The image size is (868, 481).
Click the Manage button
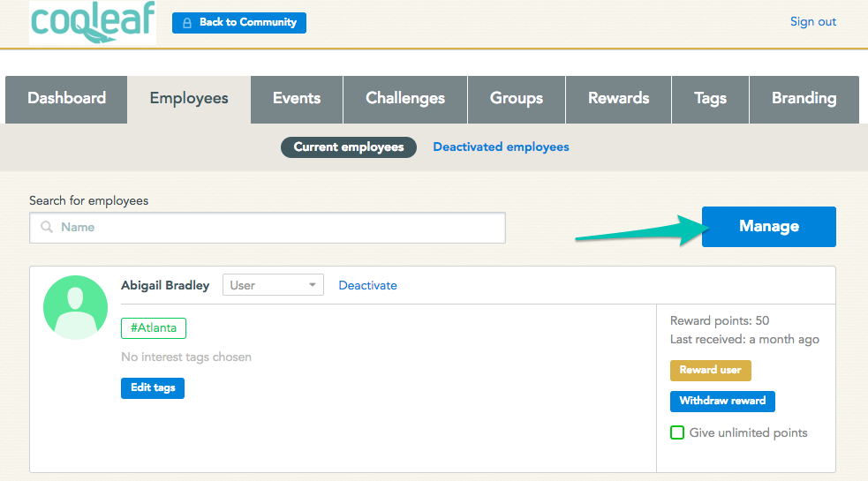coord(769,227)
